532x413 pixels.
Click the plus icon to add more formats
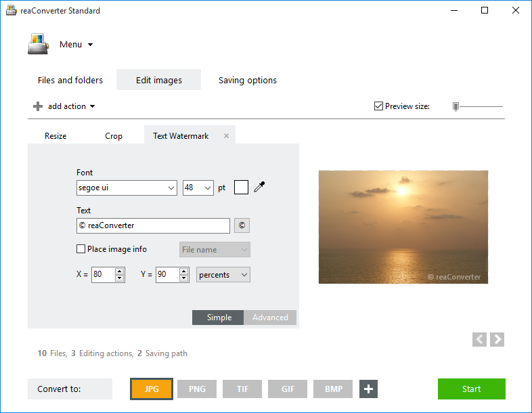(x=368, y=389)
